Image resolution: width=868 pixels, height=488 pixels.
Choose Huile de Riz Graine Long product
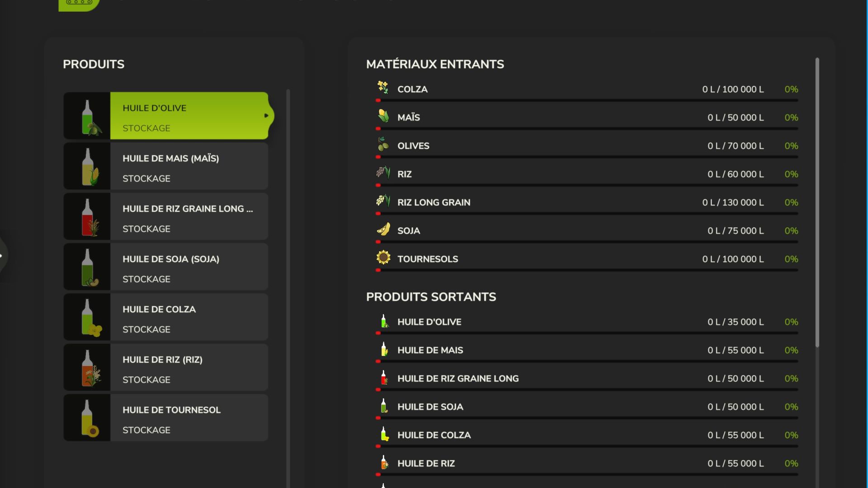(189, 217)
